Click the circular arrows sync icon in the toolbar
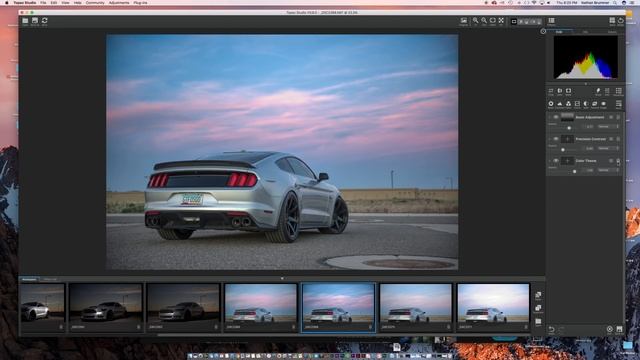The image size is (640, 360). pyautogui.click(x=44, y=21)
